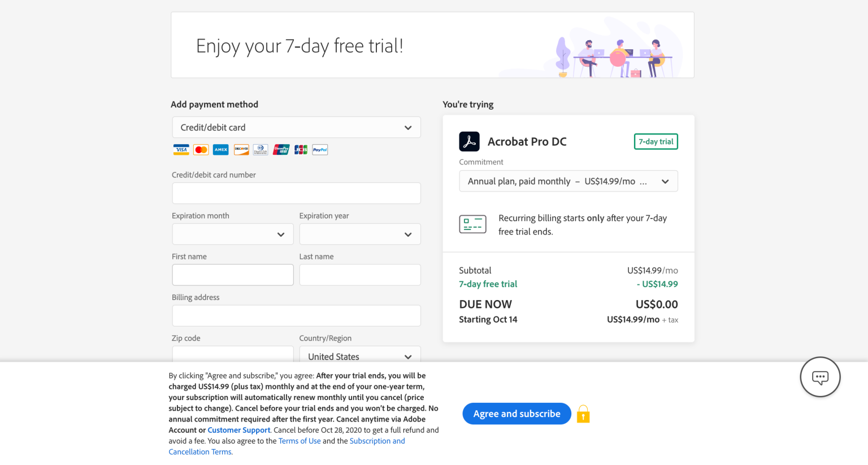Screen dimensions: 868x465
Task: Expand the Expiration year dropdown
Action: pyautogui.click(x=360, y=234)
